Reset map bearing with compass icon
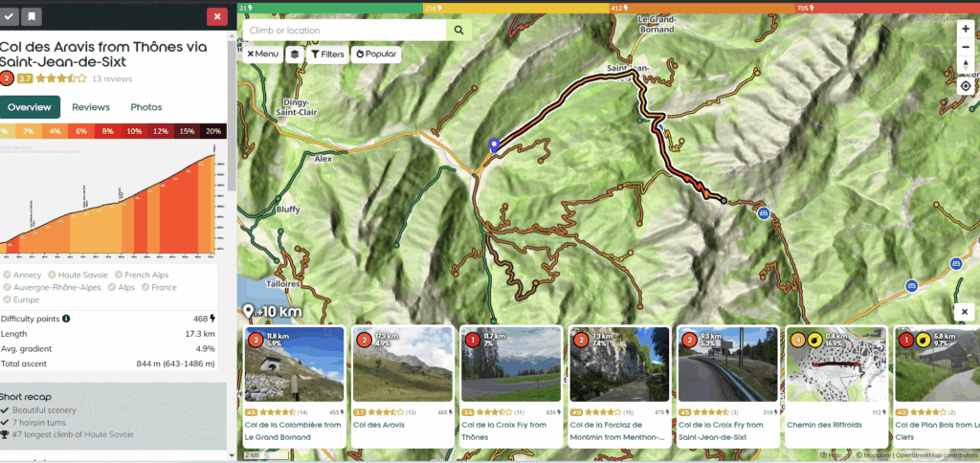The width and height of the screenshot is (980, 463). click(x=966, y=64)
